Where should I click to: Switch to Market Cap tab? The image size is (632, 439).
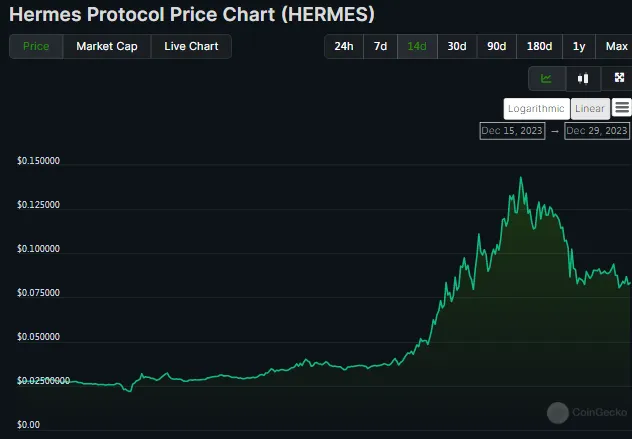coord(107,46)
